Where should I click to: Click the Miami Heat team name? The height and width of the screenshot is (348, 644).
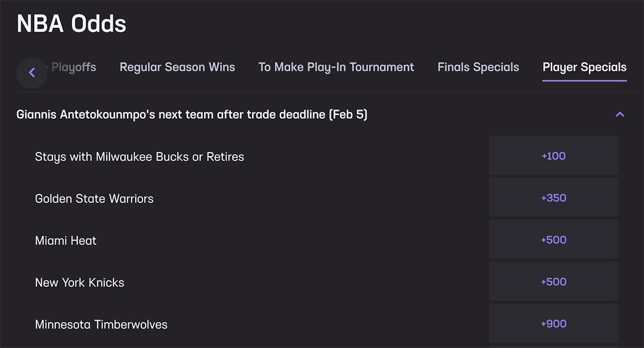65,240
